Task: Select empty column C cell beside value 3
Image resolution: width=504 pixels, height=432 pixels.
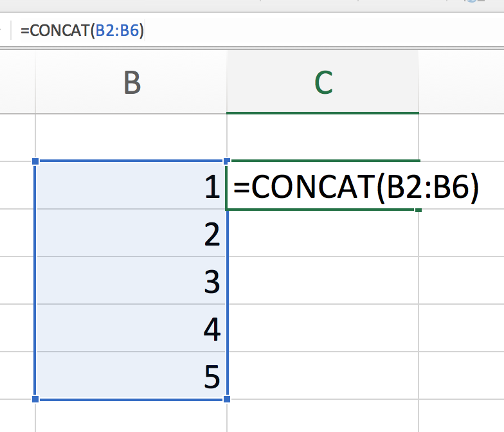Action: coord(323,281)
